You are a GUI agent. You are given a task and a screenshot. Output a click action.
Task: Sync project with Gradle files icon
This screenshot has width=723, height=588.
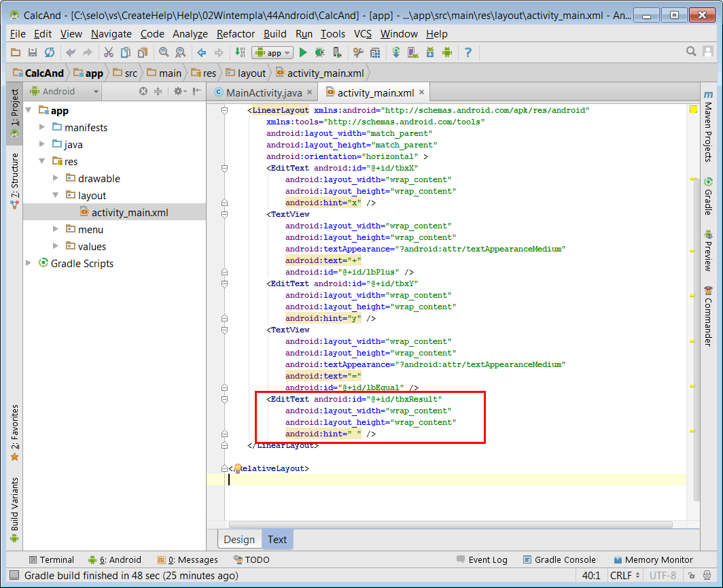pos(396,52)
